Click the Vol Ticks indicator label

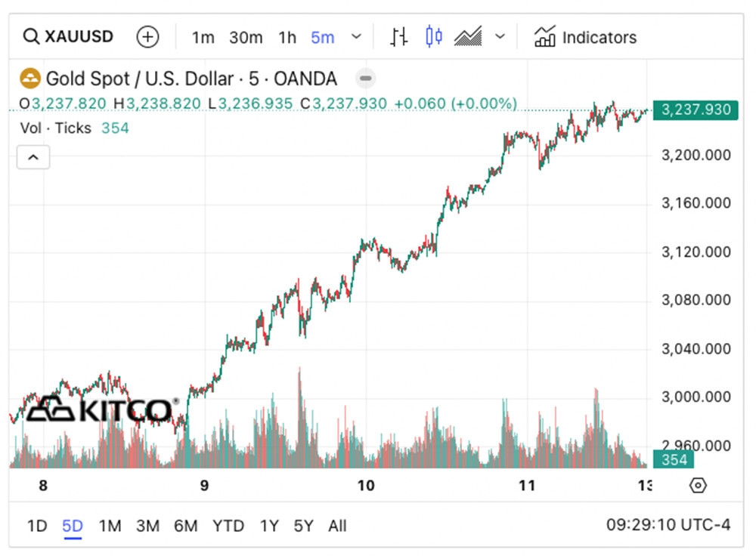55,128
